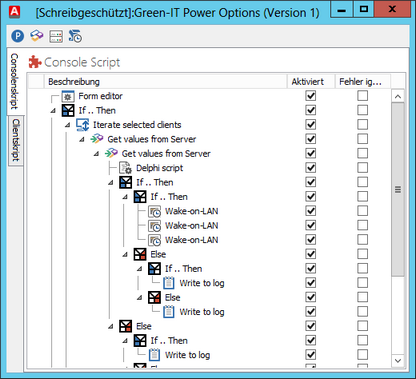This screenshot has height=379, width=416.
Task: Click the Delphi script row icon
Action: 126,168
